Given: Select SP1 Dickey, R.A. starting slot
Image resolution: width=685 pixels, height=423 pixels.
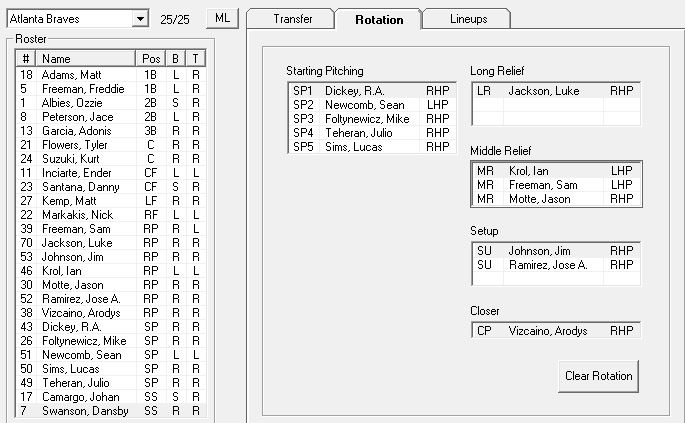Looking at the screenshot, I should tap(372, 90).
